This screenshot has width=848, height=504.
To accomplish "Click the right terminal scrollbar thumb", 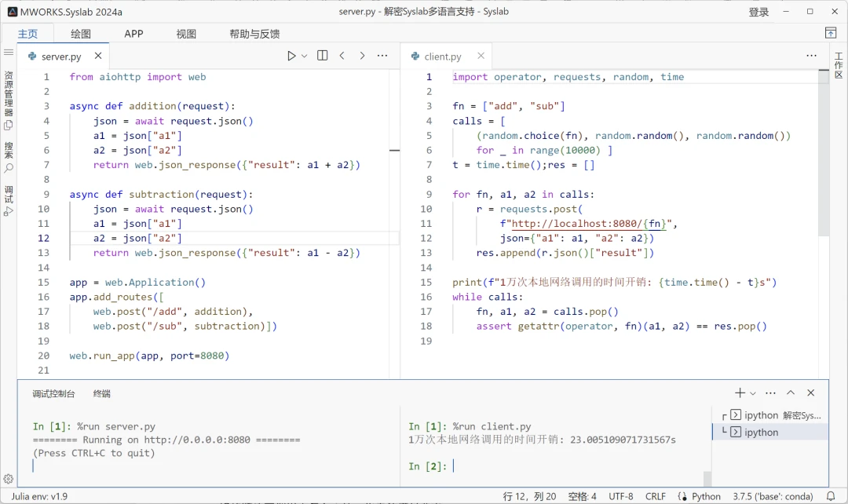I will [x=707, y=478].
